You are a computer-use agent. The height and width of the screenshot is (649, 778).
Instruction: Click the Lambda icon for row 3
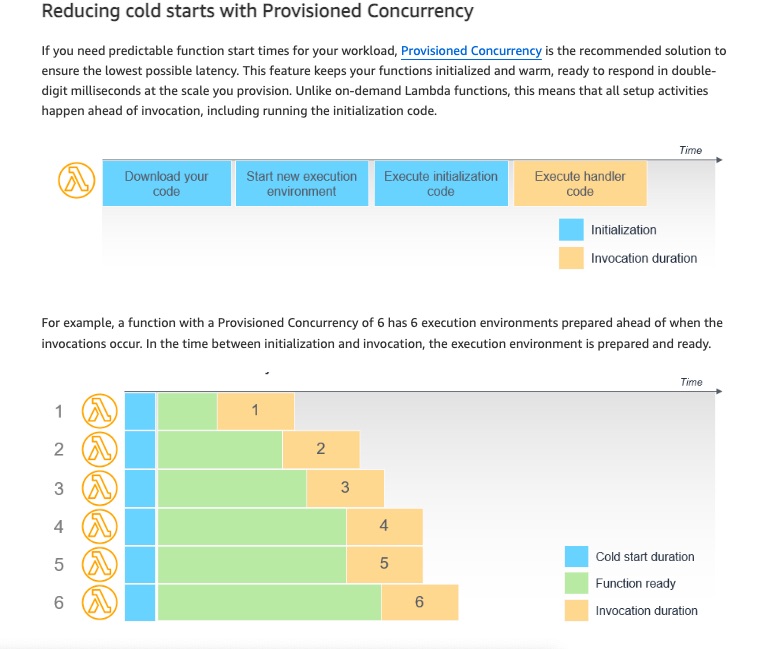[100, 488]
